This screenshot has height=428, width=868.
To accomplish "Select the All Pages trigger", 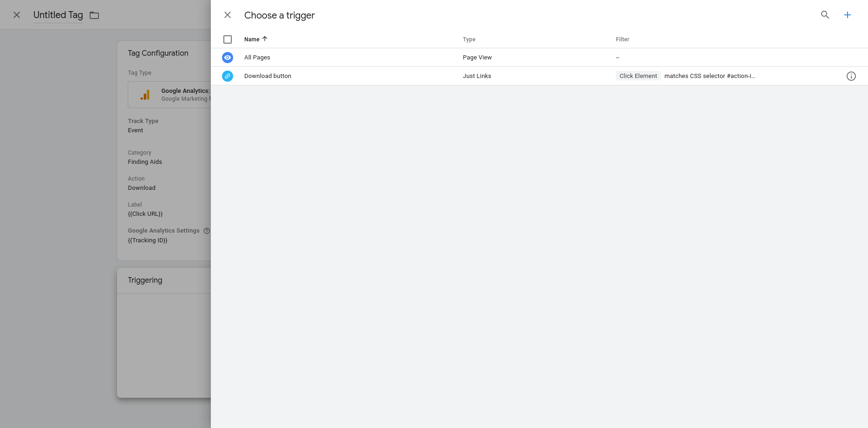I will point(257,58).
